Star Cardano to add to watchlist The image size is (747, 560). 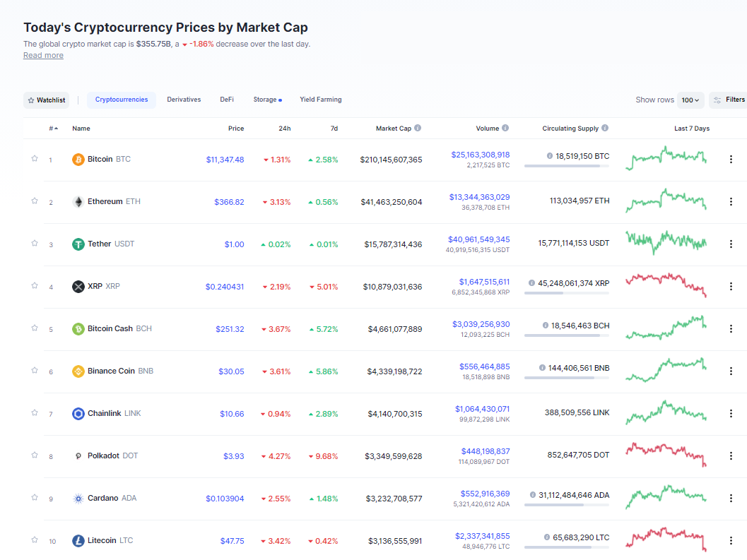pyautogui.click(x=35, y=498)
